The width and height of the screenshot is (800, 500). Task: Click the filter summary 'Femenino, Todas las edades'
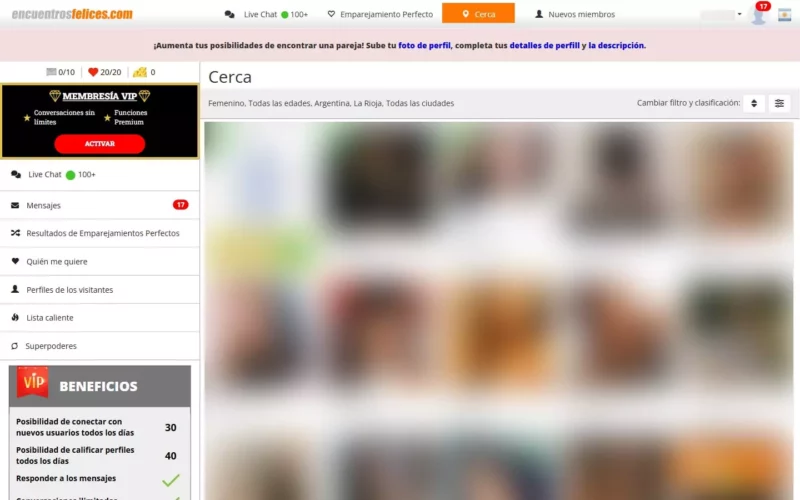[331, 103]
